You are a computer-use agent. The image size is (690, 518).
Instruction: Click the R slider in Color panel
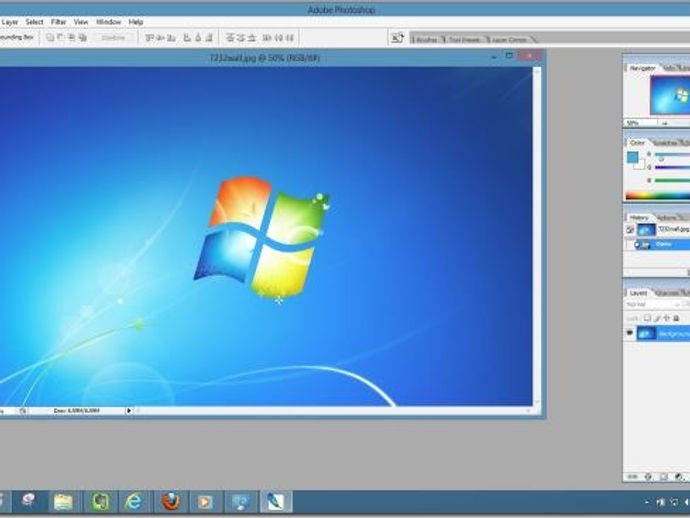click(x=672, y=154)
